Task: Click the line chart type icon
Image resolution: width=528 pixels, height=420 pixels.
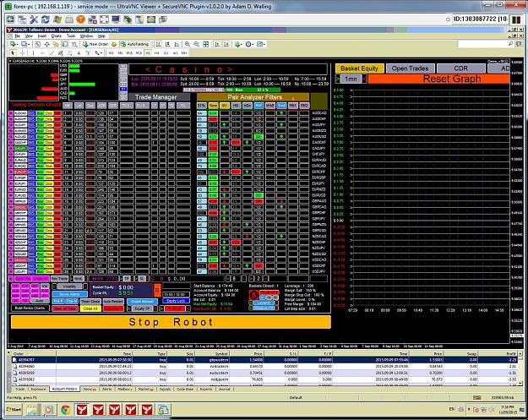Action: [x=177, y=44]
